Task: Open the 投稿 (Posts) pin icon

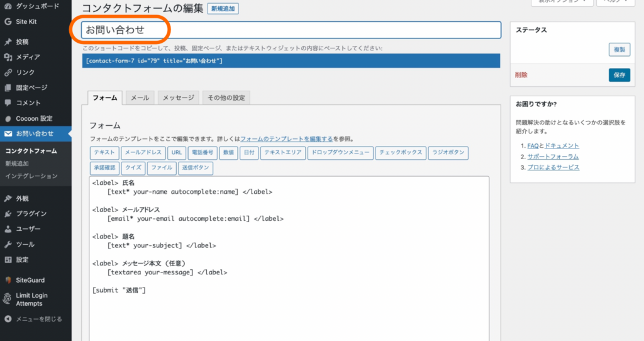Action: click(x=8, y=42)
